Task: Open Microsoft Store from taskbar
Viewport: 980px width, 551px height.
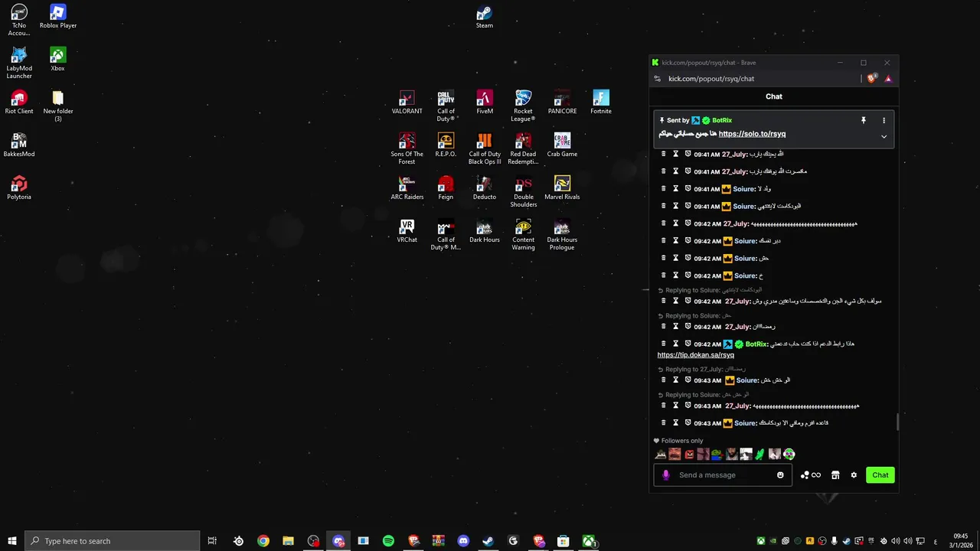Action: click(x=563, y=541)
